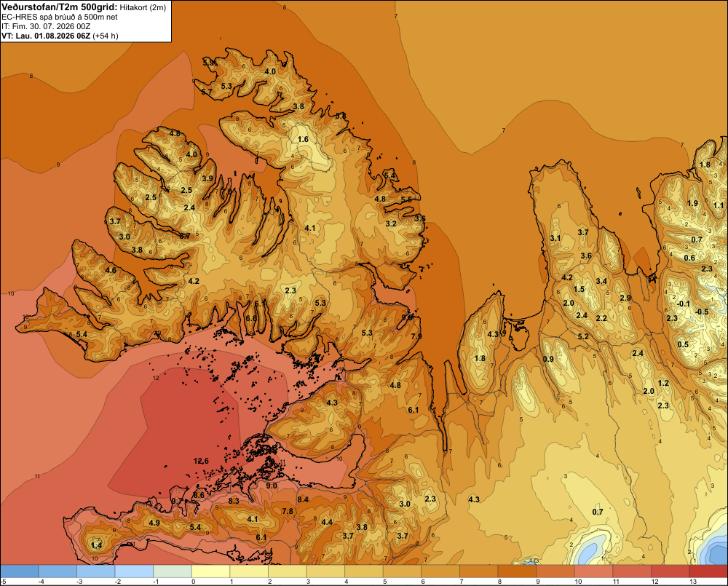728x586 pixels.
Task: Select the -5 to -4 blue legend swatch
Action: tap(20, 571)
